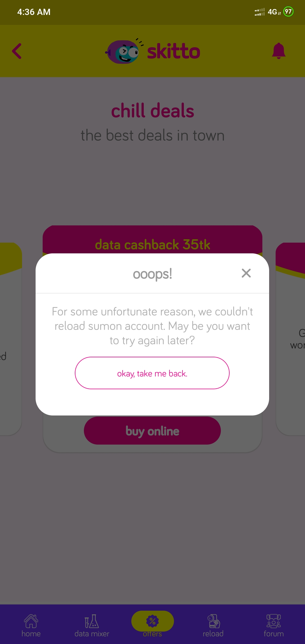Tap 'okay, take me back.' button
The height and width of the screenshot is (644, 305).
click(x=152, y=373)
